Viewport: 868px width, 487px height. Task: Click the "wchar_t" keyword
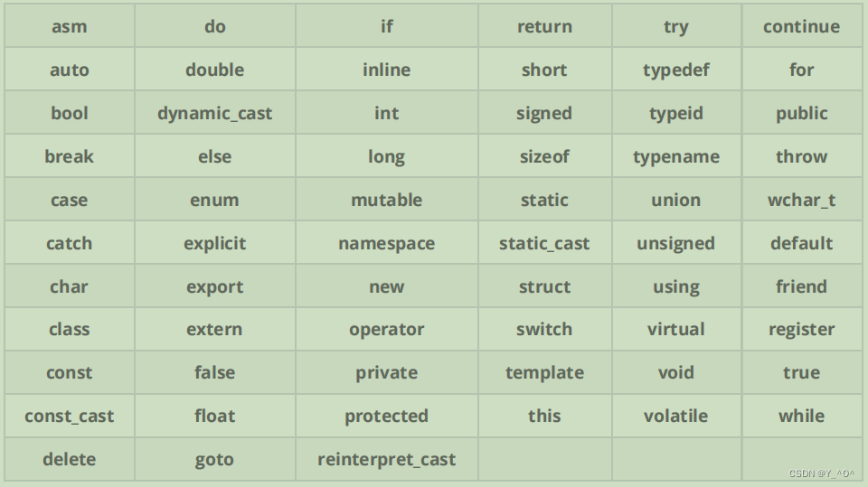tap(801, 200)
